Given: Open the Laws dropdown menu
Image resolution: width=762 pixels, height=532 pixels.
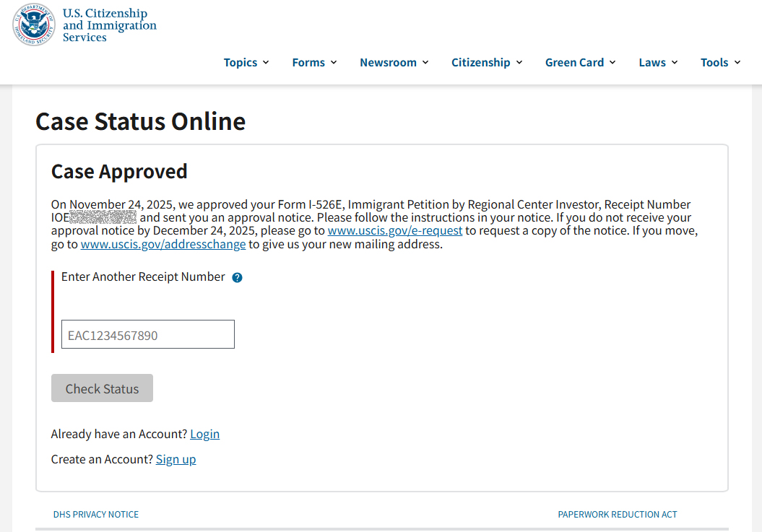Looking at the screenshot, I should pyautogui.click(x=659, y=63).
